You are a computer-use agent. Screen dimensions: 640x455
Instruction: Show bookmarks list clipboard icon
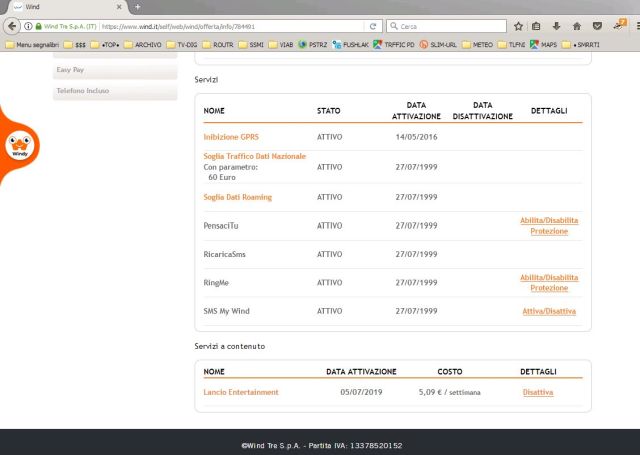click(536, 26)
